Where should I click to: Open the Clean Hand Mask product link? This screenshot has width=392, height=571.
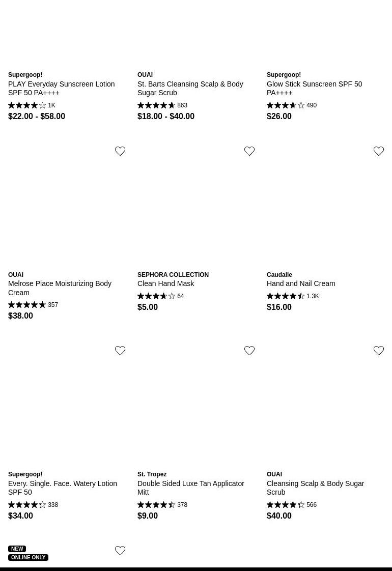(165, 283)
